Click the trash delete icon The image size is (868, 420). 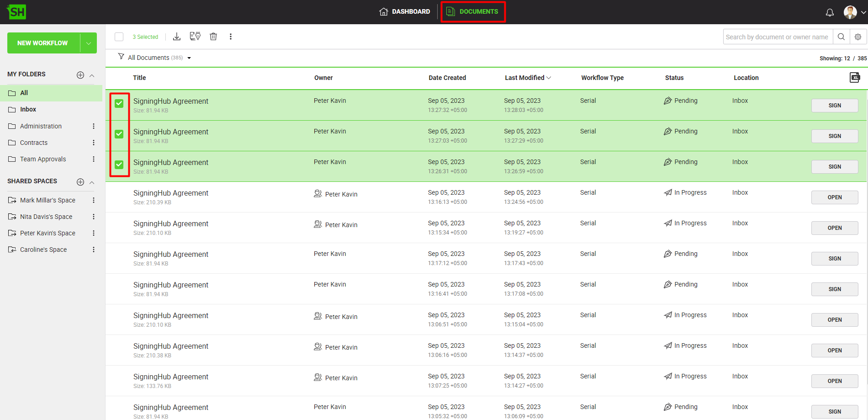tap(213, 37)
